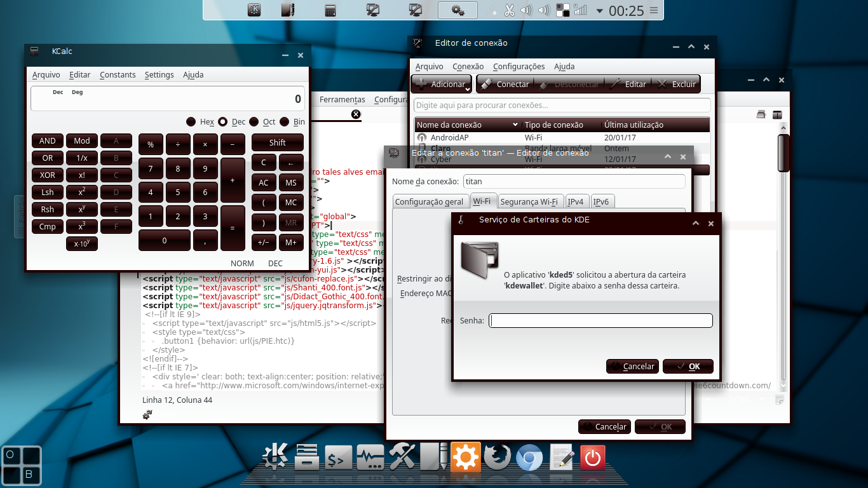Image resolution: width=868 pixels, height=488 pixels.
Task: Click Excluir in connection editor toolbar
Action: [x=677, y=84]
